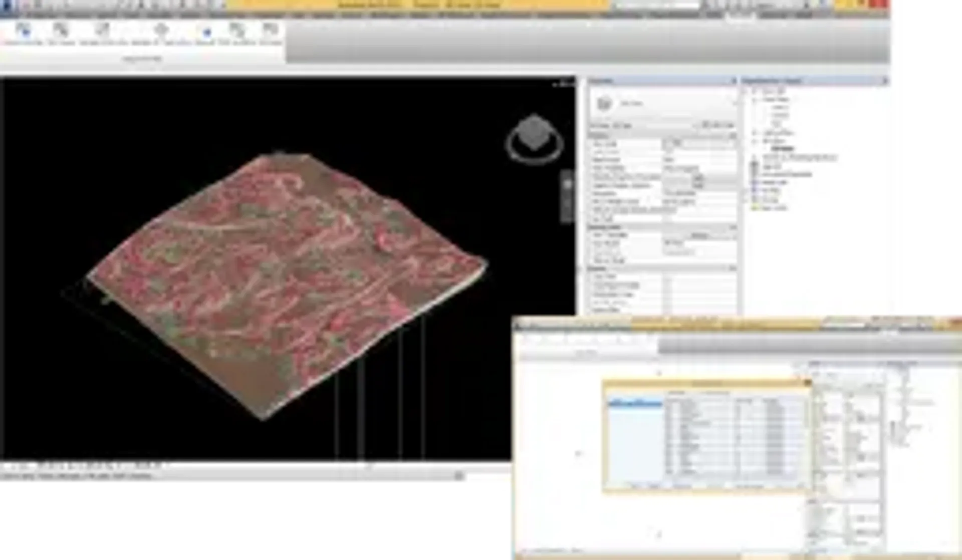Close the Project Browser panel
The height and width of the screenshot is (560, 962).
tap(884, 81)
